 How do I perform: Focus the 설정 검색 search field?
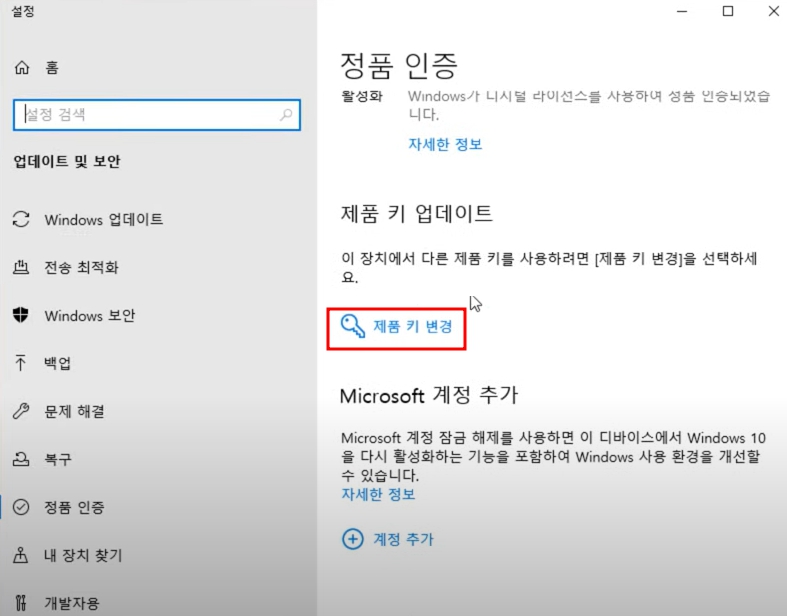tap(157, 115)
